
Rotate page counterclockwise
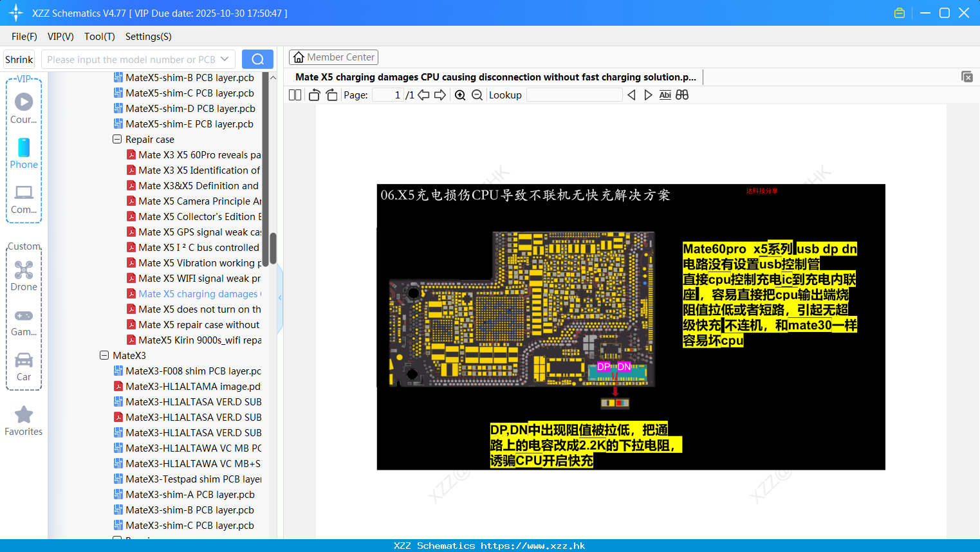314,95
